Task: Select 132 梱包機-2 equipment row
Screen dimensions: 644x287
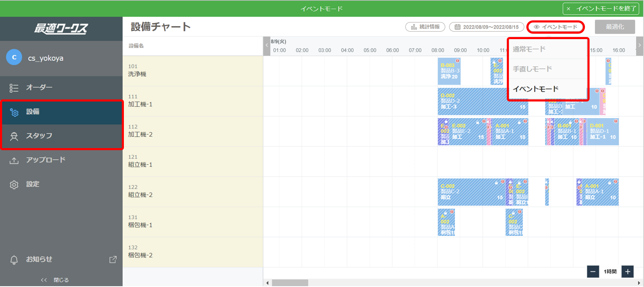Action: pyautogui.click(x=193, y=252)
